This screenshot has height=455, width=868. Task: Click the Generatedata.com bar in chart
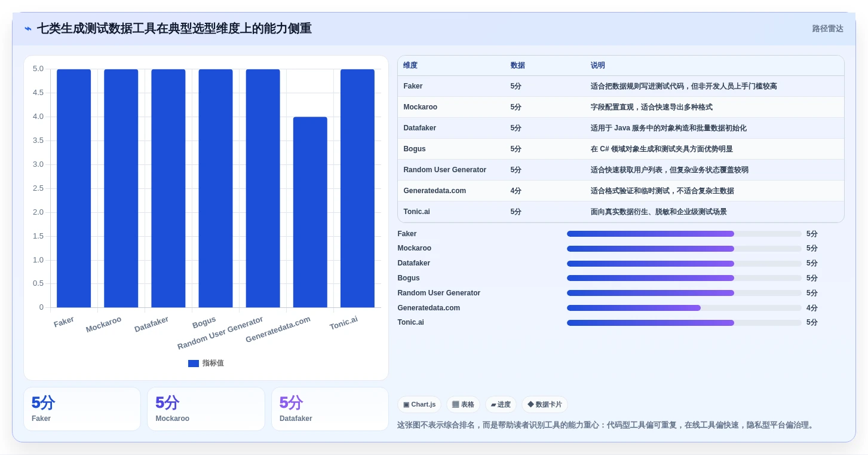click(310, 212)
